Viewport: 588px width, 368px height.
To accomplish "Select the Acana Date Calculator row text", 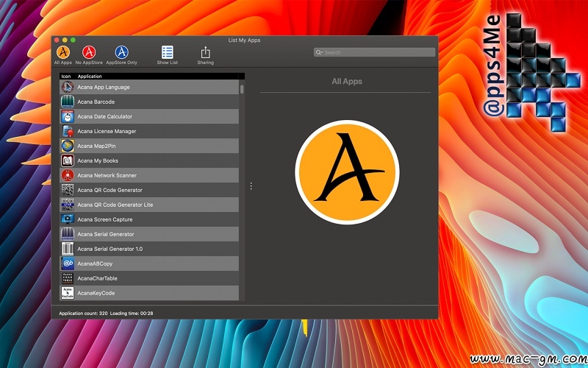I will point(104,116).
